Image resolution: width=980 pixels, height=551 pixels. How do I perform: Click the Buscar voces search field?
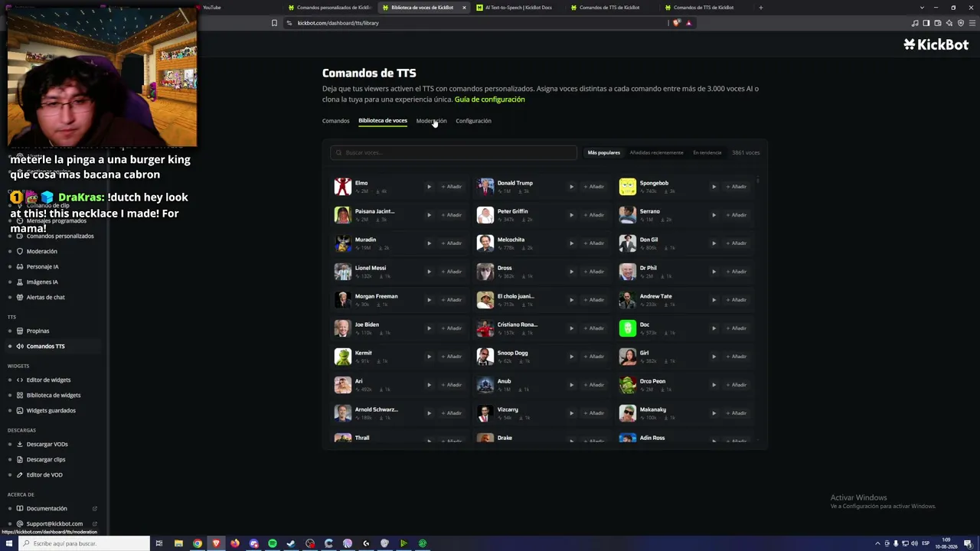pos(453,153)
